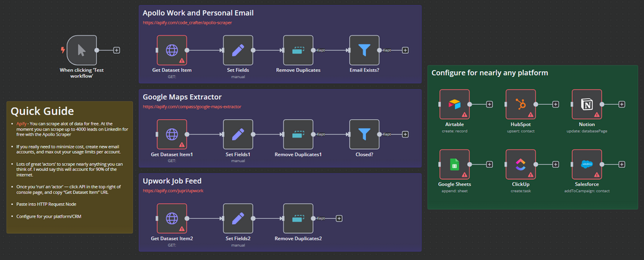Viewport: 644px width, 260px height.
Task: Click the plus connector after Airtable
Action: [x=490, y=104]
